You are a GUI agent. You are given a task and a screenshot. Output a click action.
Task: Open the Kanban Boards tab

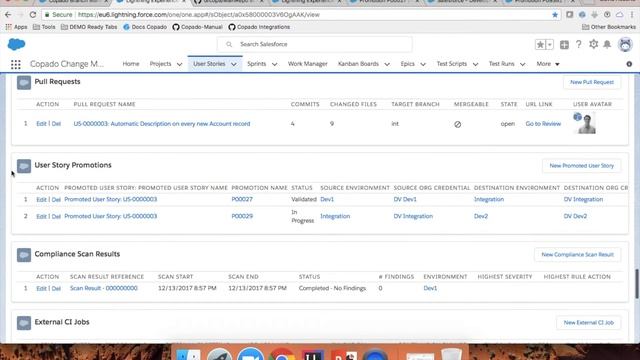[358, 64]
